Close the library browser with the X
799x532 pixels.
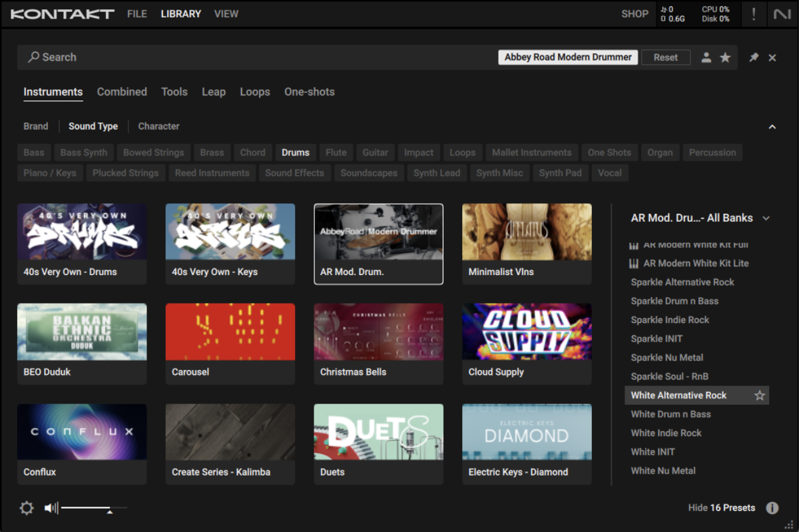click(x=772, y=57)
